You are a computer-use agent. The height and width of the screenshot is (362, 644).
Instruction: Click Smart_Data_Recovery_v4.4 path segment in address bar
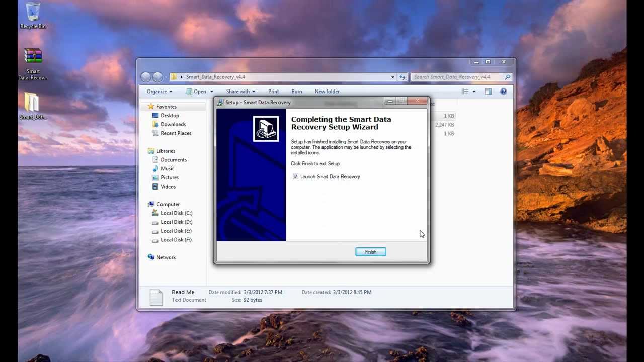click(x=215, y=77)
